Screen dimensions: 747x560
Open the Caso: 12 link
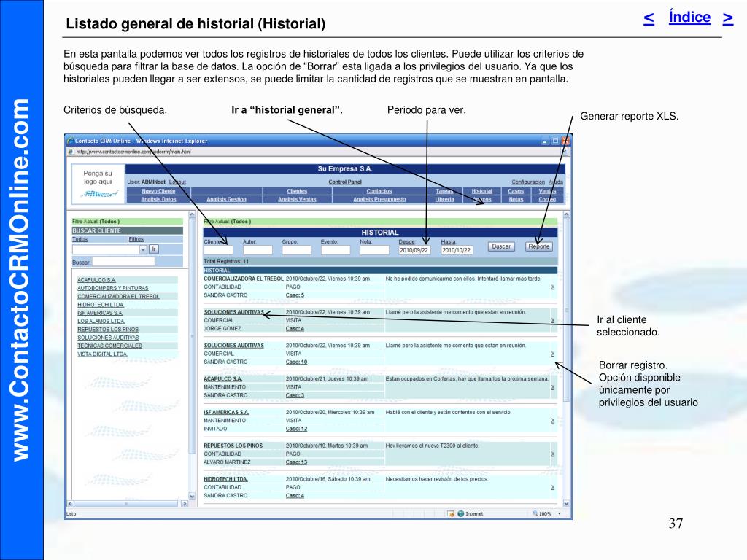tap(296, 429)
